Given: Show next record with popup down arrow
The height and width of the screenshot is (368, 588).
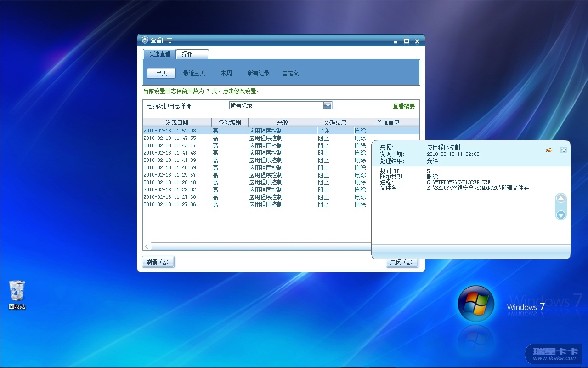Looking at the screenshot, I should tap(560, 215).
